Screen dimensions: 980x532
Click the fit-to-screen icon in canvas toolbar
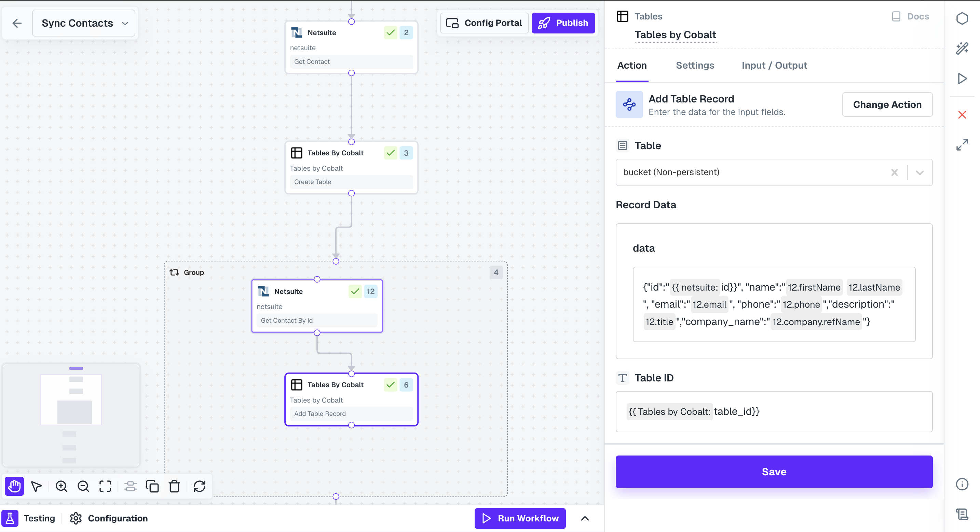pos(105,486)
